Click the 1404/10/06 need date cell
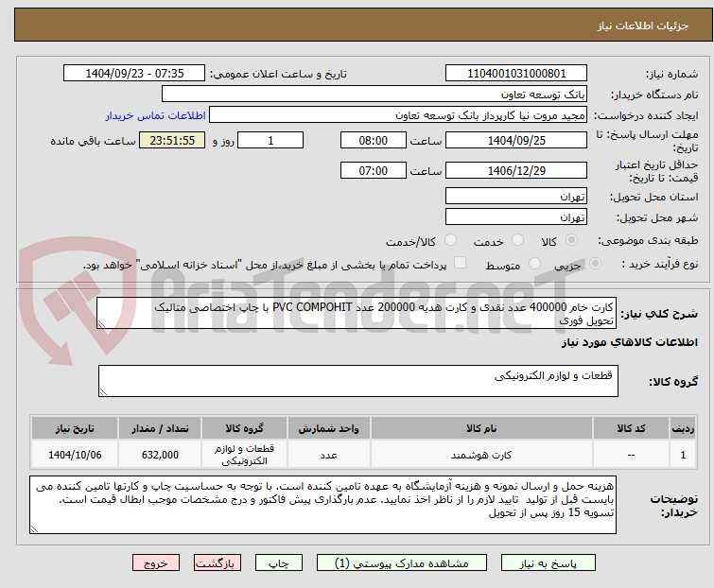The width and height of the screenshot is (714, 588). (x=75, y=454)
